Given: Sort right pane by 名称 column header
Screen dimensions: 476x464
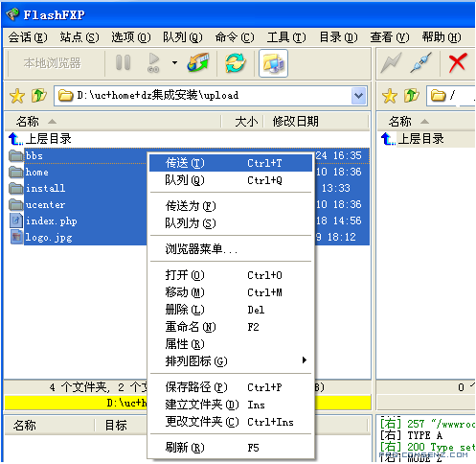Looking at the screenshot, I should (426, 122).
